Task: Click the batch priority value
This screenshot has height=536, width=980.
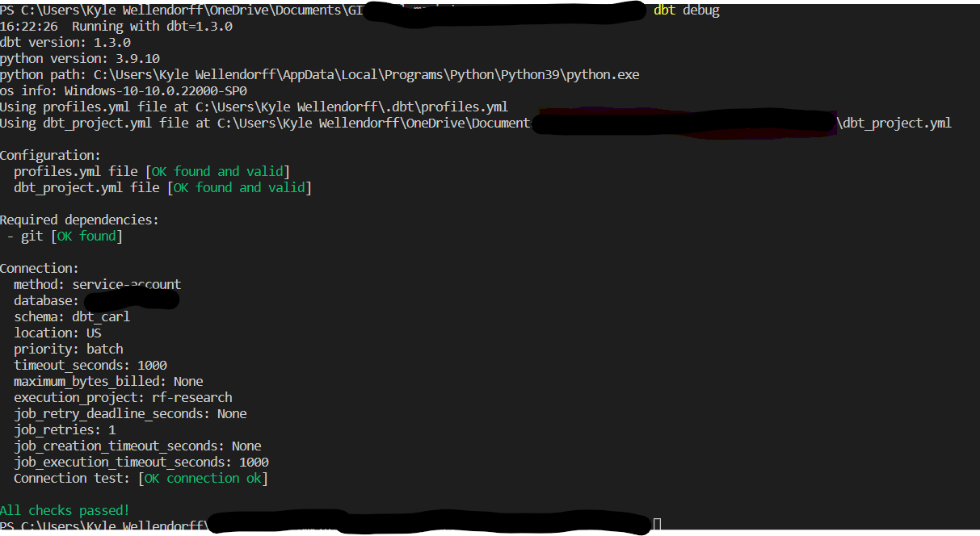Action: pyautogui.click(x=105, y=348)
